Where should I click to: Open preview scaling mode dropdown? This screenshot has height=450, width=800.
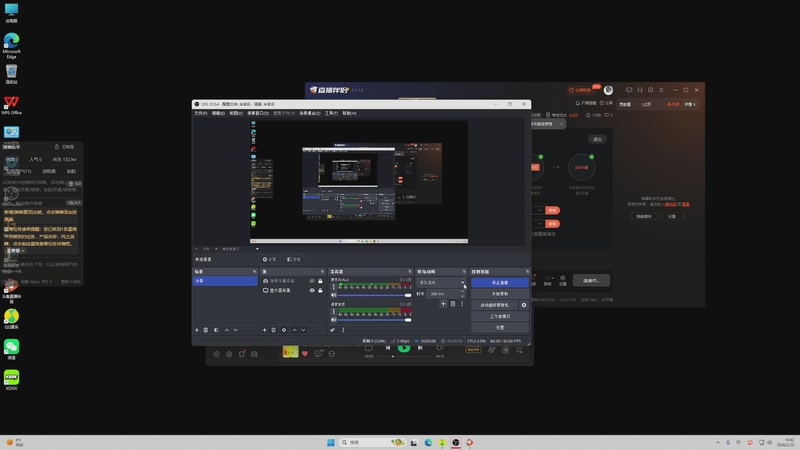click(x=240, y=249)
